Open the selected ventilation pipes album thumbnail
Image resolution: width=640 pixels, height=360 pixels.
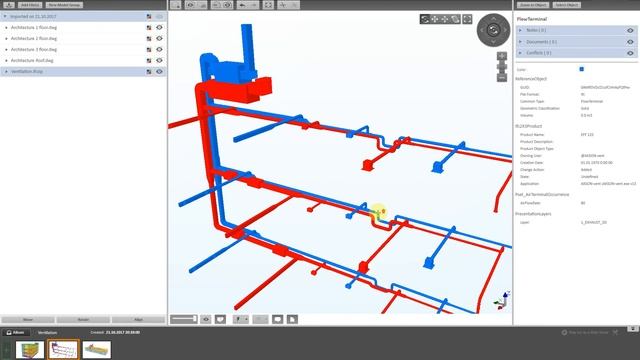pos(63,350)
